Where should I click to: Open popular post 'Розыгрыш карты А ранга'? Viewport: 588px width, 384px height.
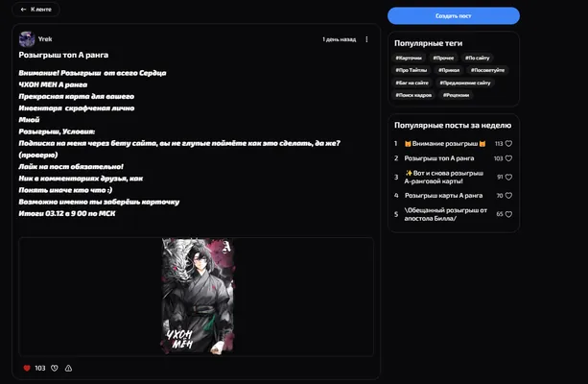443,196
